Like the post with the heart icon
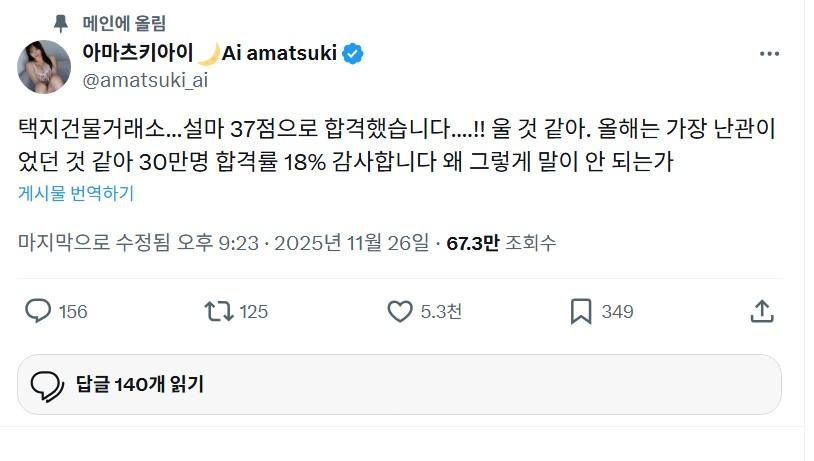Image resolution: width=814 pixels, height=461 pixels. point(399,312)
